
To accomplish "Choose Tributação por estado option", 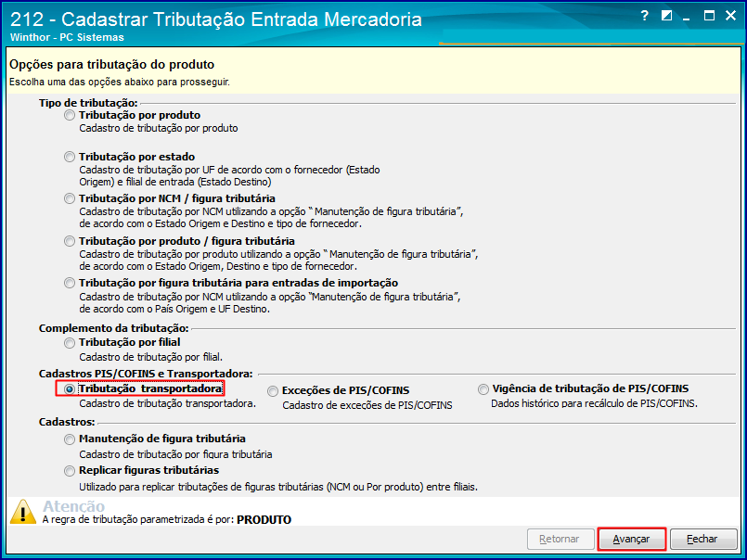I will point(70,157).
